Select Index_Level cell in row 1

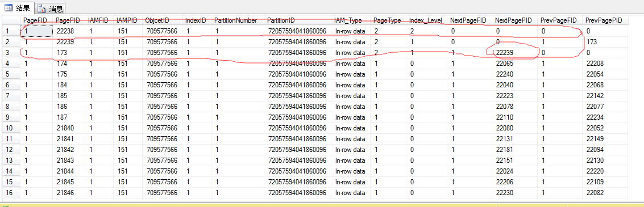coord(426,31)
